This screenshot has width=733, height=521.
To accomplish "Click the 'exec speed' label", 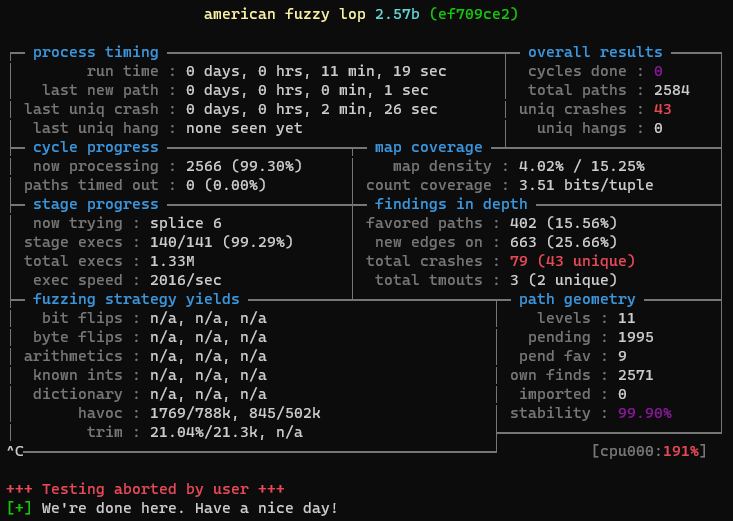I will click(78, 281).
